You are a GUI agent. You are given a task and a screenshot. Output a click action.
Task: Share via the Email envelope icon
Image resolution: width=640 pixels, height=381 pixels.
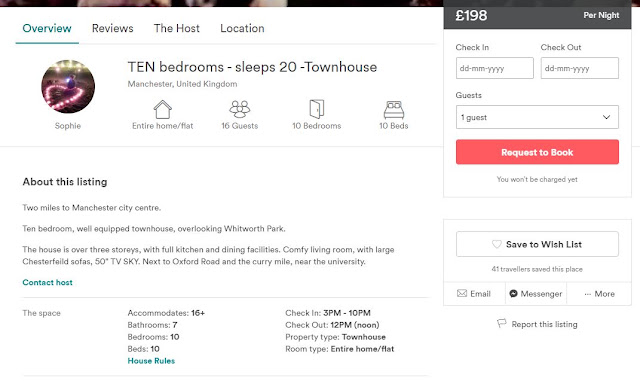point(462,293)
